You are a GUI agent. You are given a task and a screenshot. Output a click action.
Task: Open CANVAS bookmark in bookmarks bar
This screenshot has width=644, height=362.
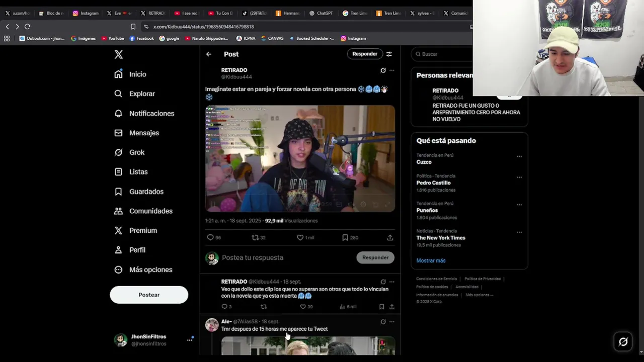tap(272, 38)
